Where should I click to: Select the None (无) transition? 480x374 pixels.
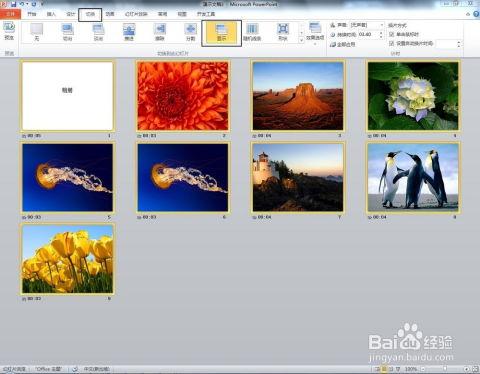[x=37, y=32]
